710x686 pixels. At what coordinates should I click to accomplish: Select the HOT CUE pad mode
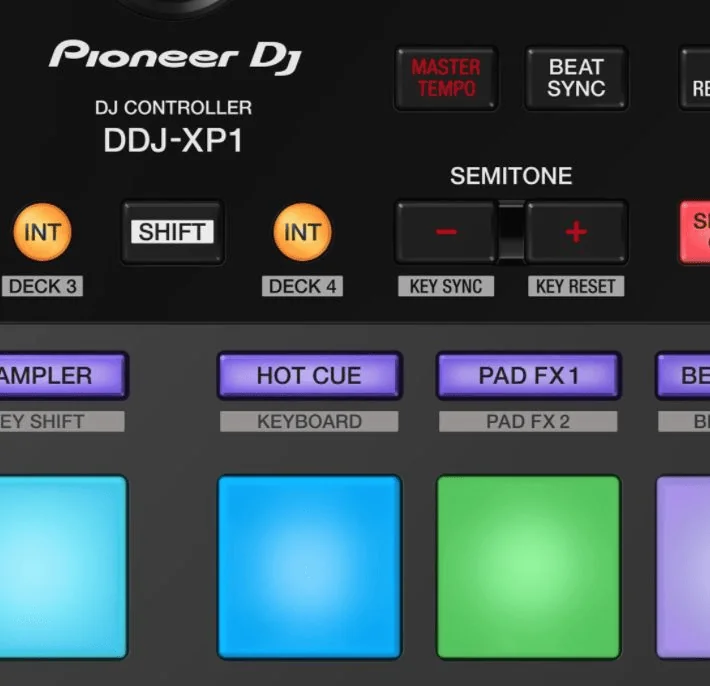(x=309, y=376)
